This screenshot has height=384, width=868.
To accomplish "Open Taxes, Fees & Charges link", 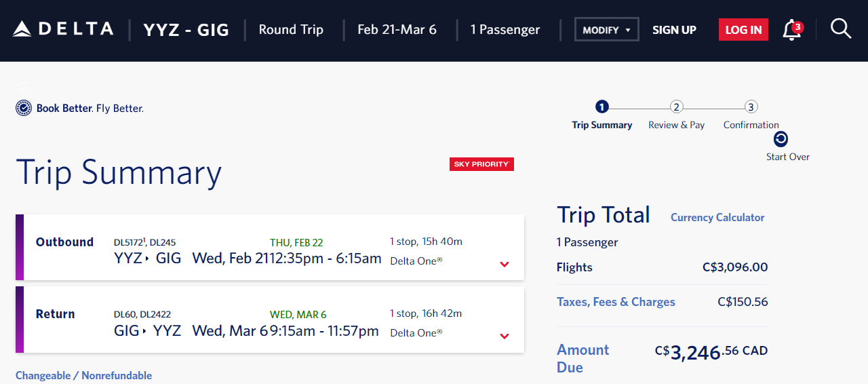I will click(x=616, y=302).
